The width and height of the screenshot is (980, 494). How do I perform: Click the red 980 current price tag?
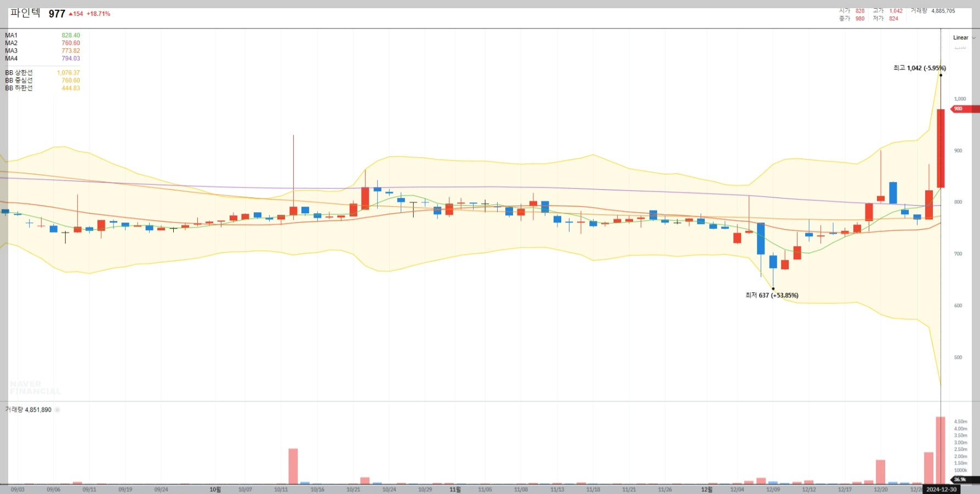pos(965,109)
